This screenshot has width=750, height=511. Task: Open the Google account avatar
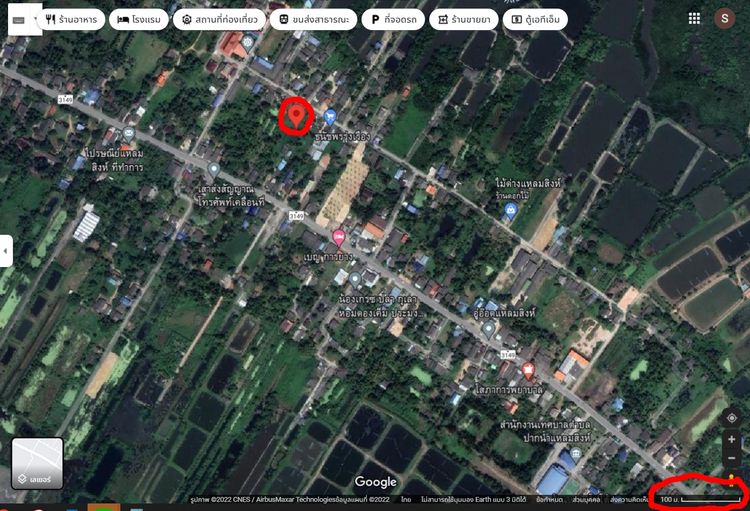724,18
